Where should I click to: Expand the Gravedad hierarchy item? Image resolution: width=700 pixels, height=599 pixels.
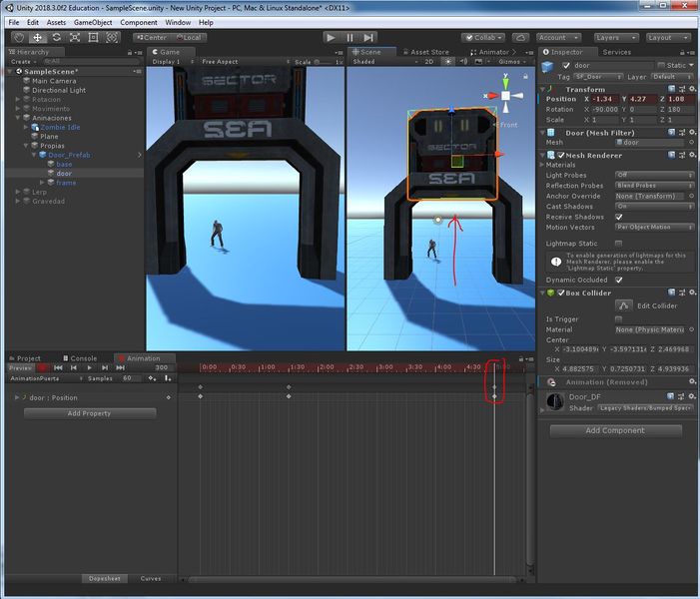coord(18,202)
